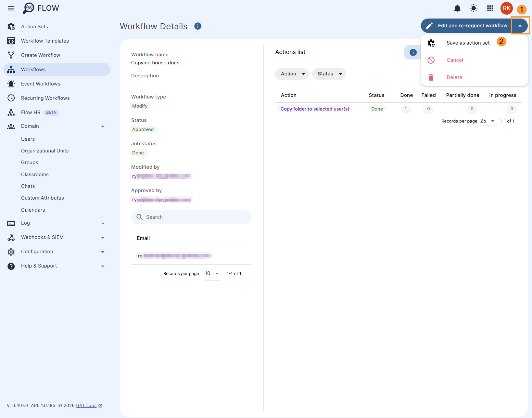Screen dimensions: 532x418
Task: Open Action Sets in the sidebar
Action: [34, 27]
